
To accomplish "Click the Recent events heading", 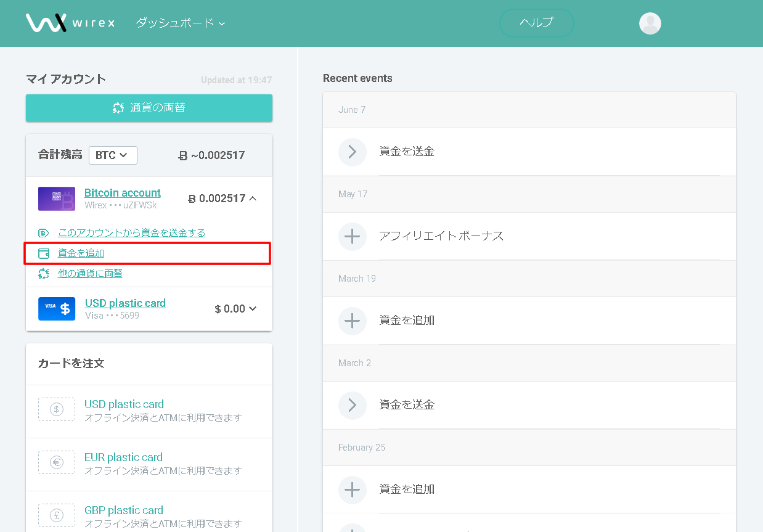I will pos(357,78).
